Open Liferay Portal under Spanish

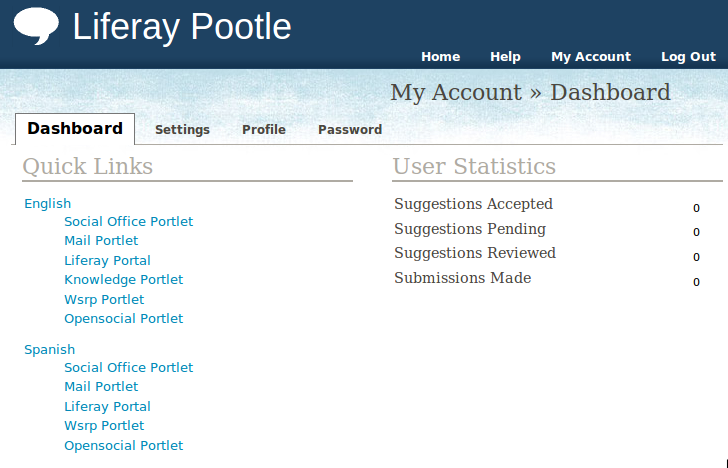click(x=107, y=407)
